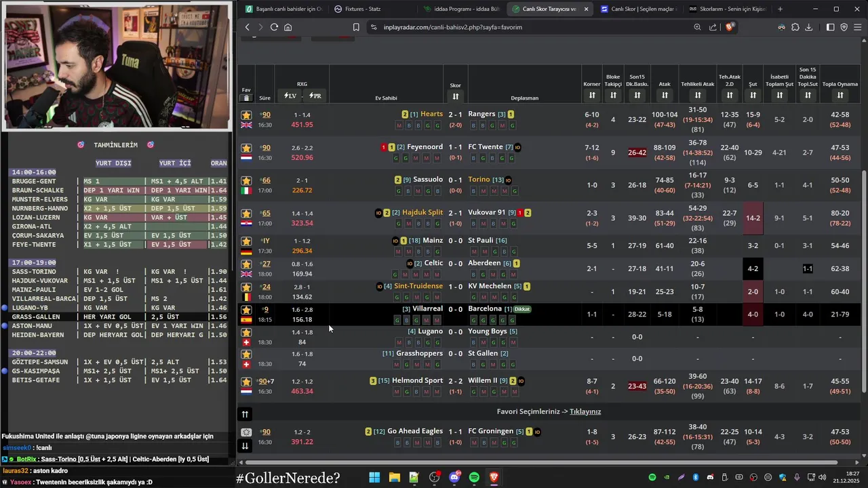Screen dimensions: 868x488
Task: Sort by İsabetli Toplam Şut column
Action: click(779, 96)
